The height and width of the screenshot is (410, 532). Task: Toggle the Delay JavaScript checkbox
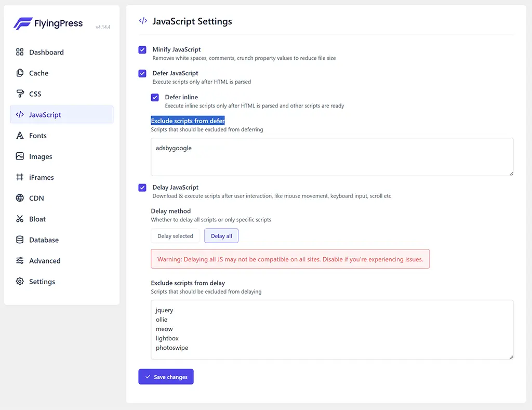pos(142,188)
